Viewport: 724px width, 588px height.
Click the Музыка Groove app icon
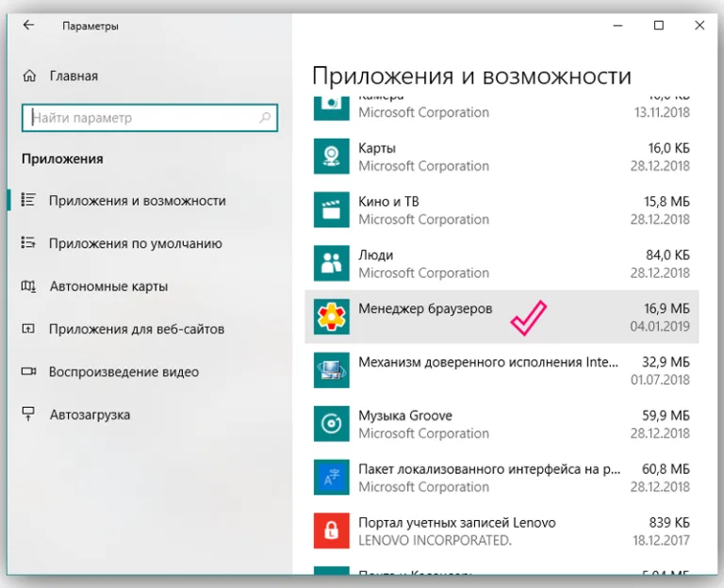[332, 424]
